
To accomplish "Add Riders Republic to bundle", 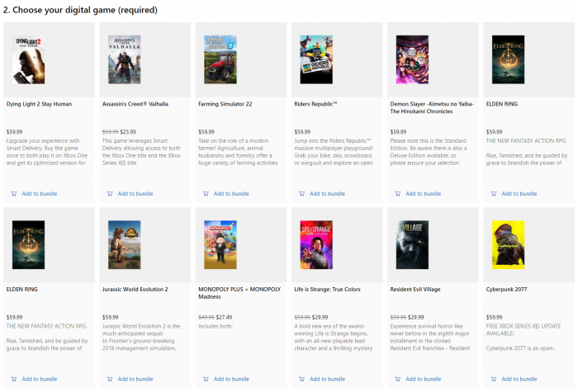I will (327, 194).
